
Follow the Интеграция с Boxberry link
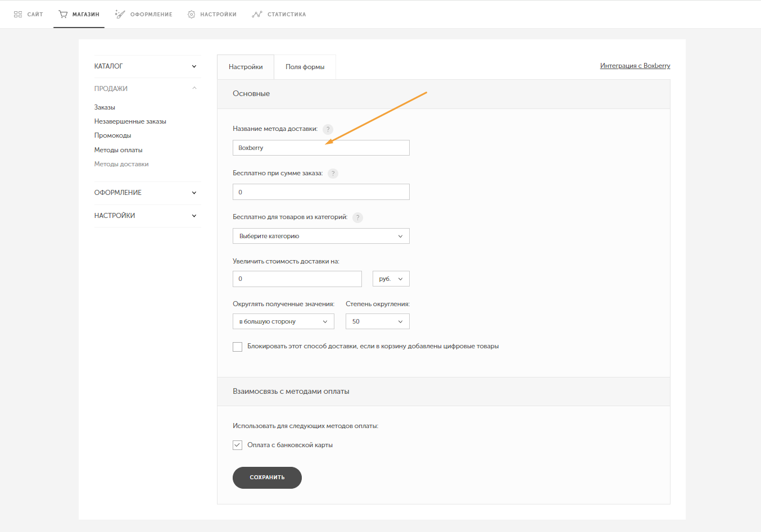pos(635,66)
